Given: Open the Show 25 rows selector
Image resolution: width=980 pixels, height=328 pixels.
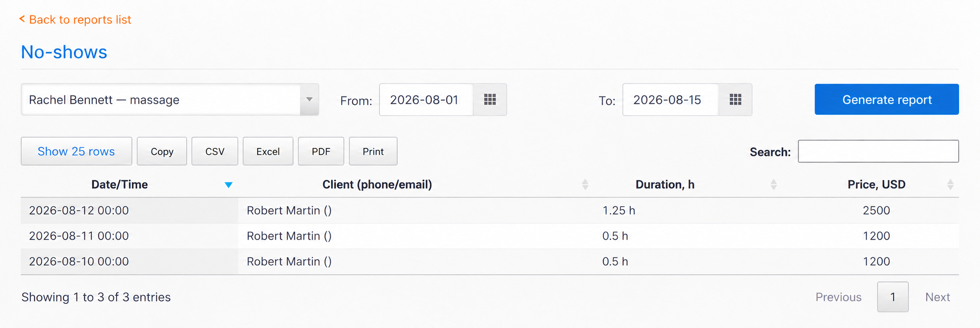Looking at the screenshot, I should [76, 151].
